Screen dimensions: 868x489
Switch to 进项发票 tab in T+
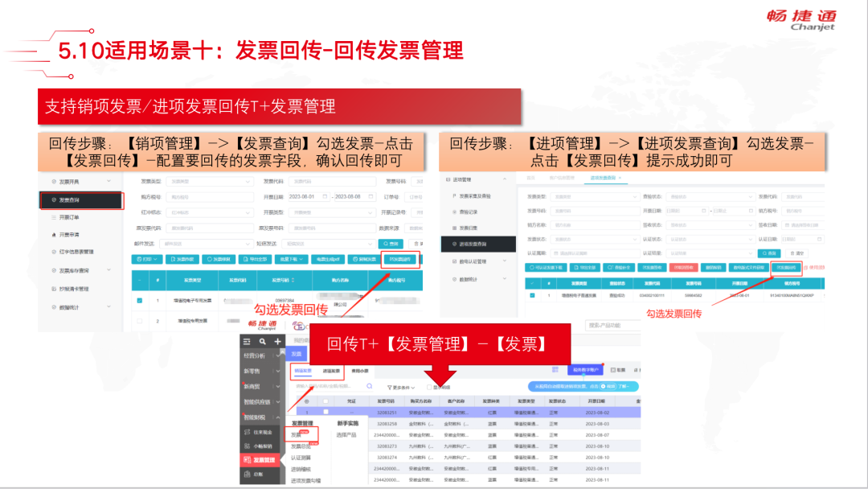tap(331, 371)
